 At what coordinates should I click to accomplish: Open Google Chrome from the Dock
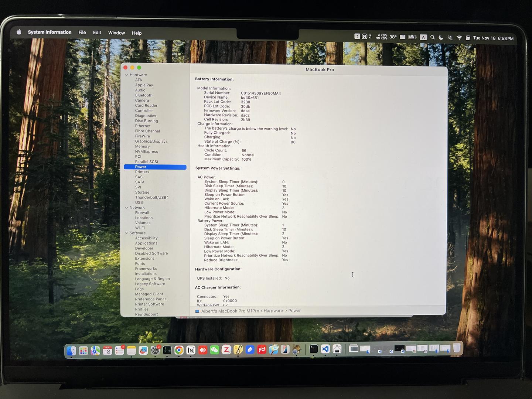tap(179, 350)
